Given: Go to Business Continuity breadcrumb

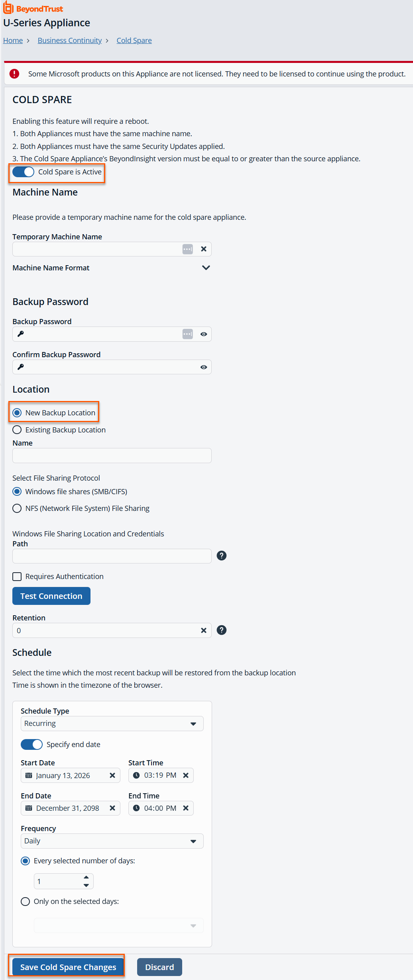Looking at the screenshot, I should click(70, 40).
